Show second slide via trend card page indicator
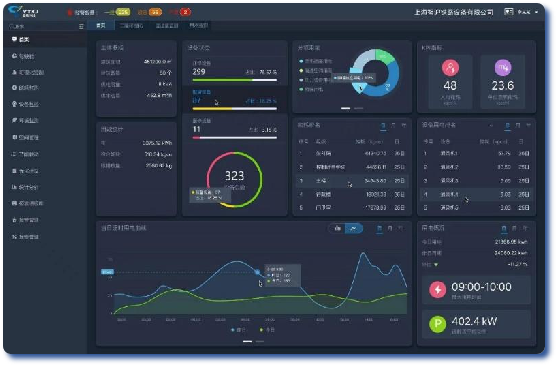557x365 pixels. point(260,341)
